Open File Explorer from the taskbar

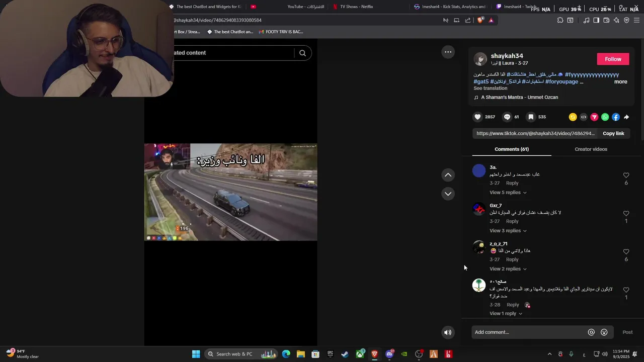click(300, 354)
